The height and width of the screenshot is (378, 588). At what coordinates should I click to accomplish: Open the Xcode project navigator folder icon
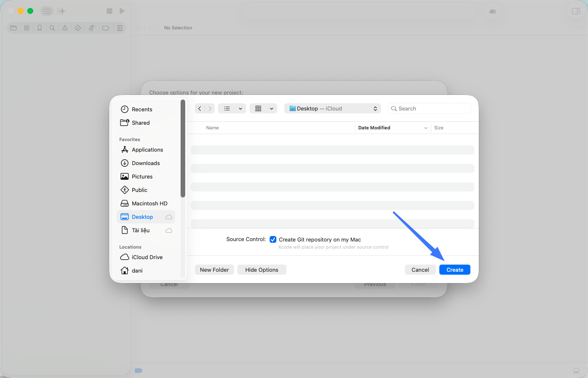[13, 28]
